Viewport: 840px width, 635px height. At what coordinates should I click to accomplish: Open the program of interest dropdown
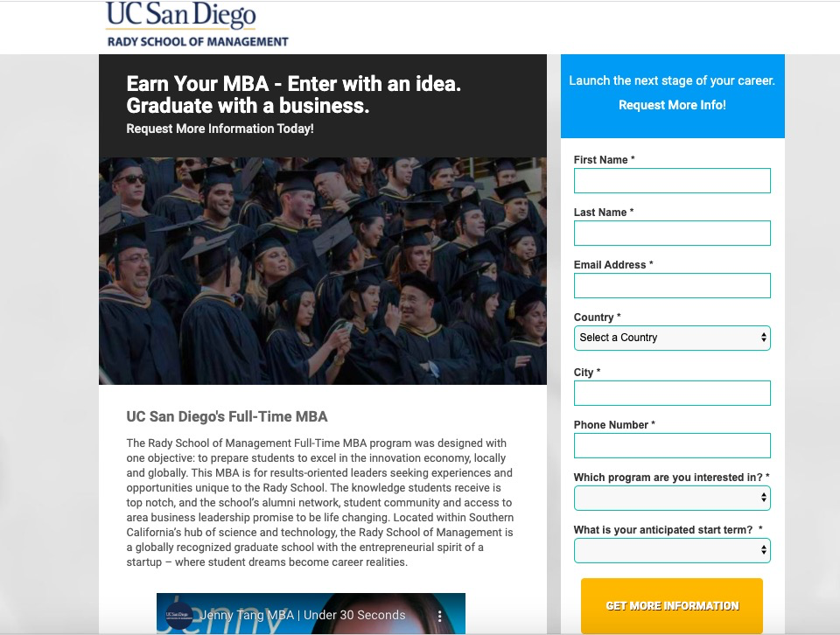tap(672, 498)
